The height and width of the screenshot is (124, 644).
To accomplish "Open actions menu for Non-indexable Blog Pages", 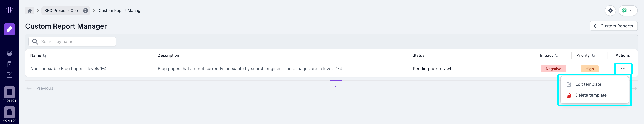I will point(623,69).
